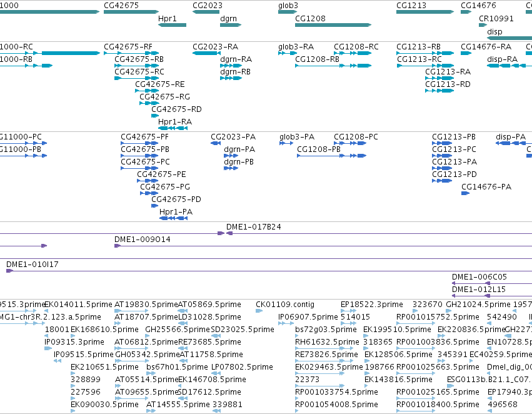Click the CG14676 gene label

coord(478,6)
